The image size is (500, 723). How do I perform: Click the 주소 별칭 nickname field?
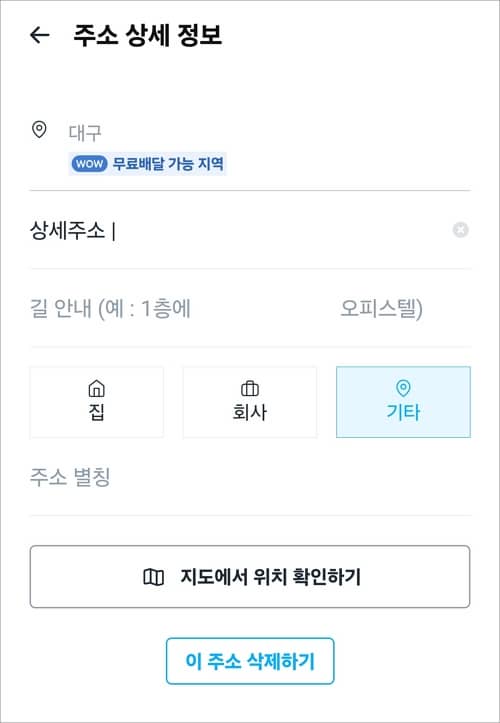[x=250, y=478]
